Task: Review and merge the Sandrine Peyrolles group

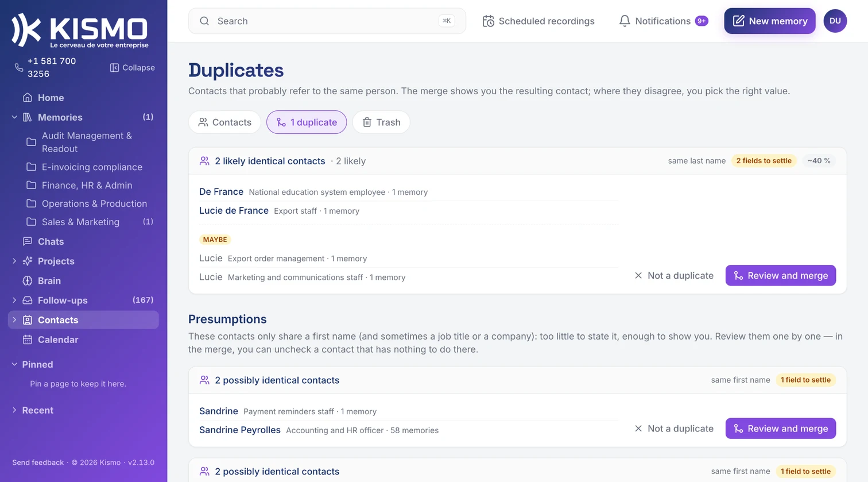Action: [x=781, y=429]
